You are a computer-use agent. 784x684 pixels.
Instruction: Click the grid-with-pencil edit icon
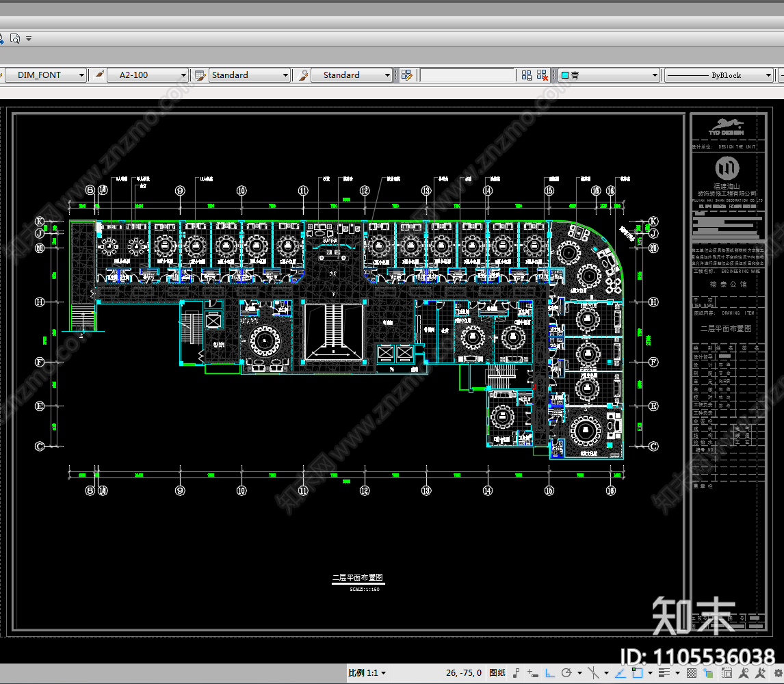406,75
